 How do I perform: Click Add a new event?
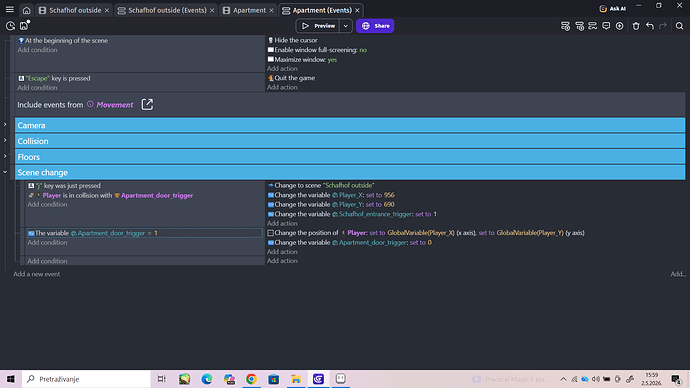click(37, 274)
